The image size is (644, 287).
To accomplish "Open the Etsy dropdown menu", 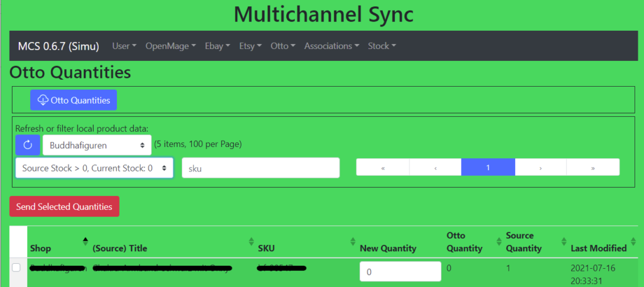I will [250, 46].
